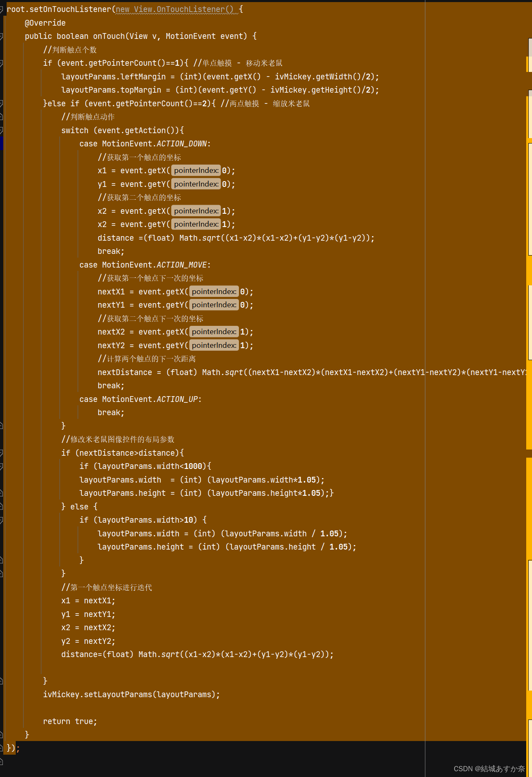This screenshot has height=777, width=532.
Task: Click pointerIndex hint on x1 = event.getX line
Action: click(x=196, y=170)
